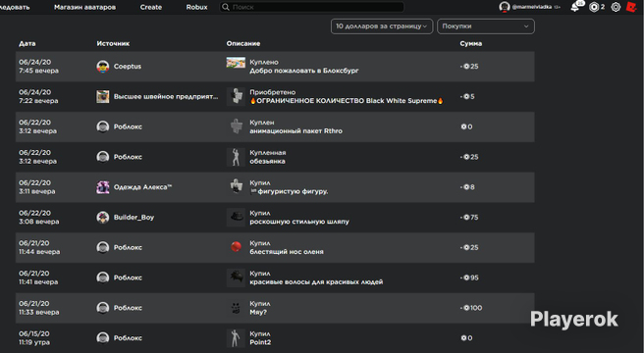Open the блестящий нос оленя link

pyautogui.click(x=287, y=252)
